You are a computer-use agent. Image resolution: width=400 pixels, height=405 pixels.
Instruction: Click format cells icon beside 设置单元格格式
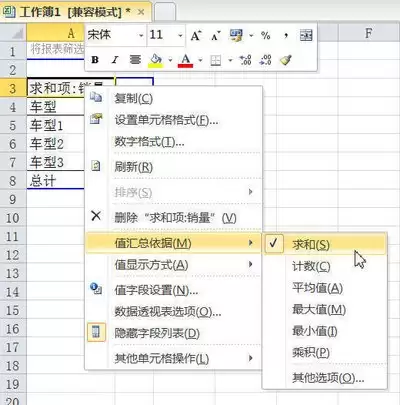96,119
